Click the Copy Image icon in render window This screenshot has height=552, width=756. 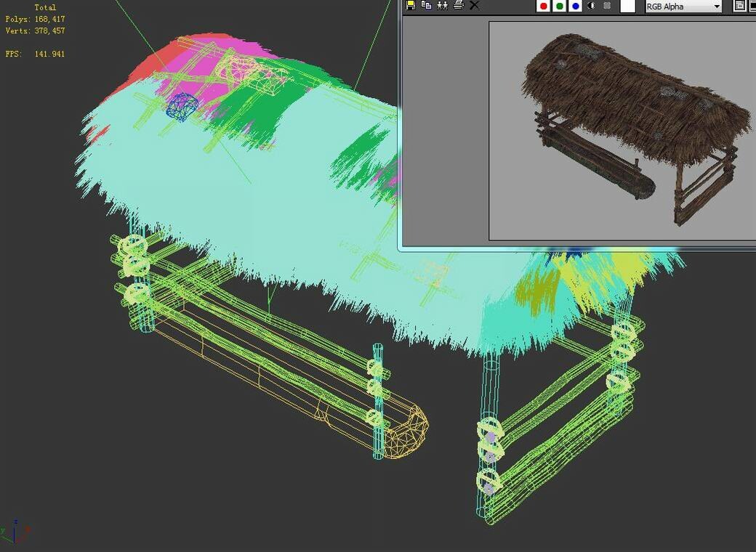point(426,5)
